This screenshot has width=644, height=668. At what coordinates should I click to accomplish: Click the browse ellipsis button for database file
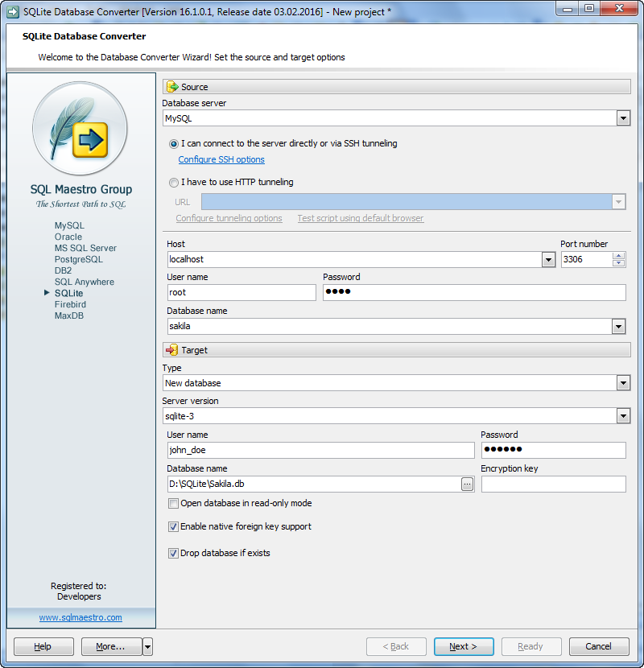[467, 484]
